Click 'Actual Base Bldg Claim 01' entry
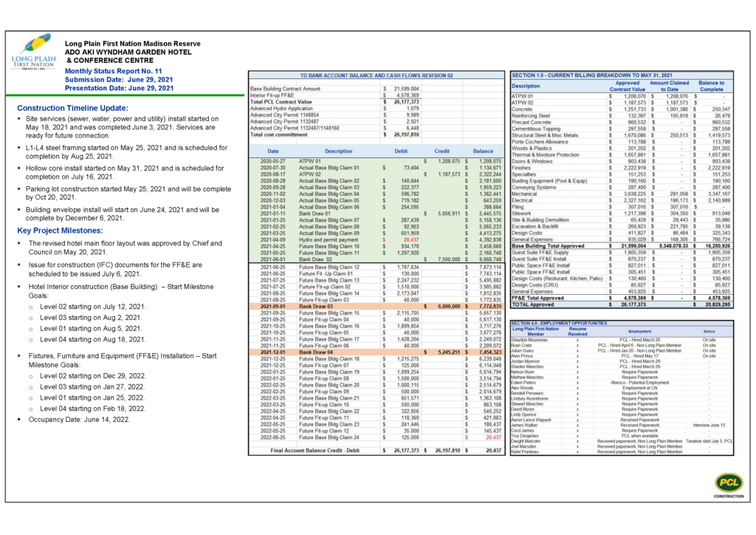Screen dimensions: 756x535 pos(329,168)
